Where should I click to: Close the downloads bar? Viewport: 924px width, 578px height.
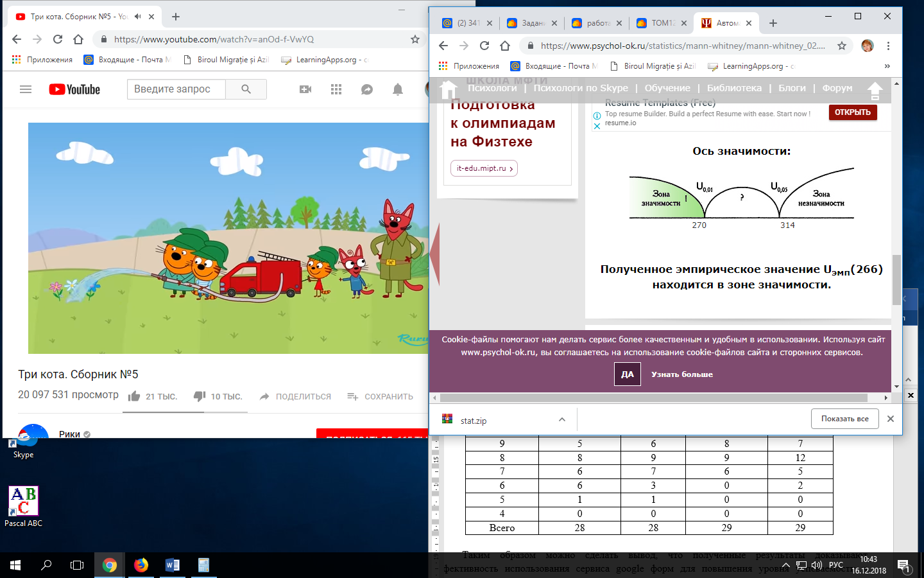[x=890, y=419]
